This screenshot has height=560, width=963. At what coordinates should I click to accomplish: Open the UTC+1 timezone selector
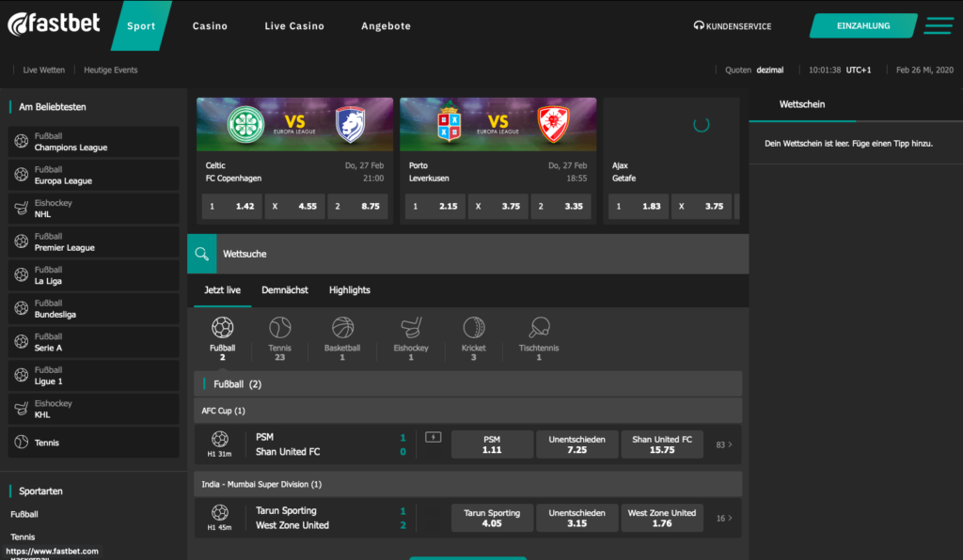click(859, 70)
